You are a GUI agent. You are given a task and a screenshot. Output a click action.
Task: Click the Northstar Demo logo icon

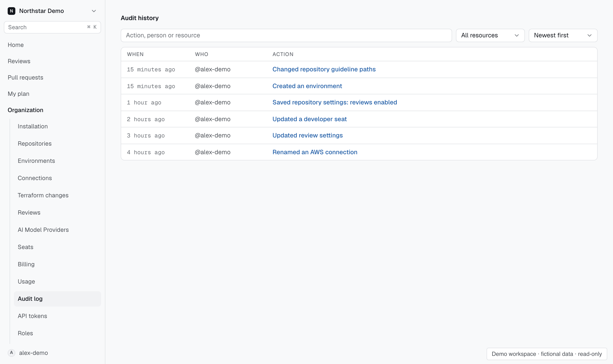click(11, 11)
